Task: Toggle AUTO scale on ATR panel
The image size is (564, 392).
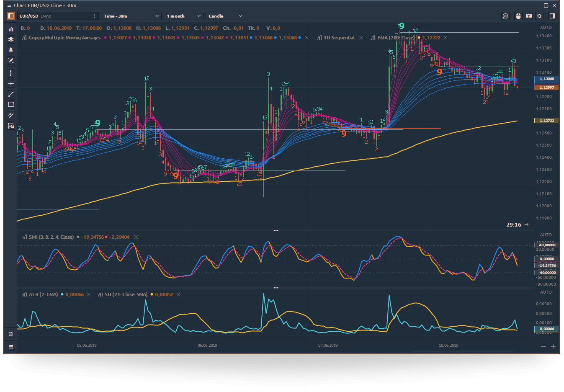Action: tap(546, 292)
